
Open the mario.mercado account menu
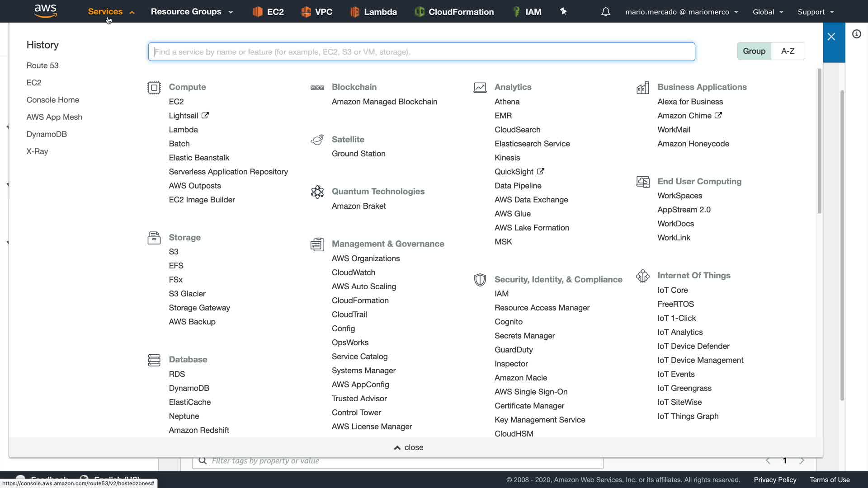[681, 12]
